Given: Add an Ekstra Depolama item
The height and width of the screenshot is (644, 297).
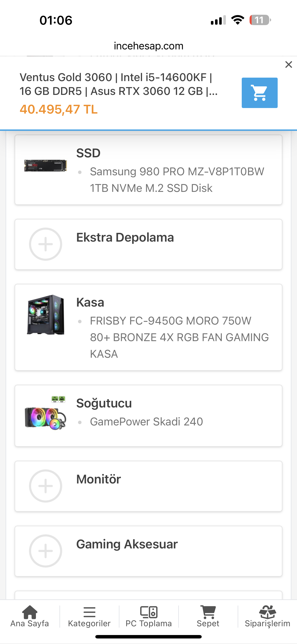Looking at the screenshot, I should point(46,244).
